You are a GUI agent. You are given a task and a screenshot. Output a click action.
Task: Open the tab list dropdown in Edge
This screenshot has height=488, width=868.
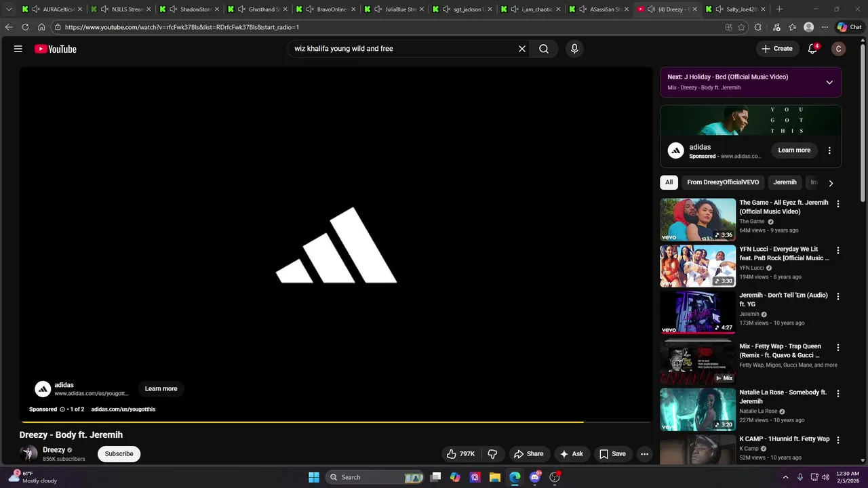click(x=9, y=9)
